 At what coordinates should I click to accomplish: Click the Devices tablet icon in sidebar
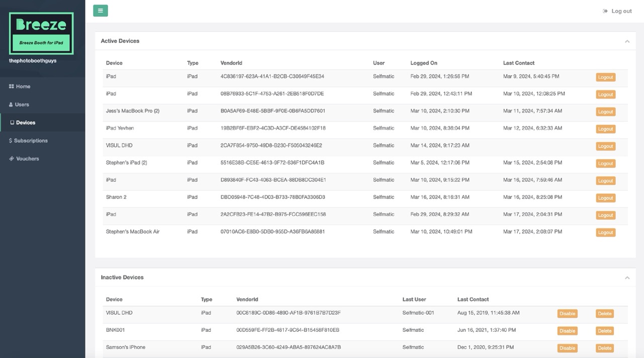coord(12,123)
